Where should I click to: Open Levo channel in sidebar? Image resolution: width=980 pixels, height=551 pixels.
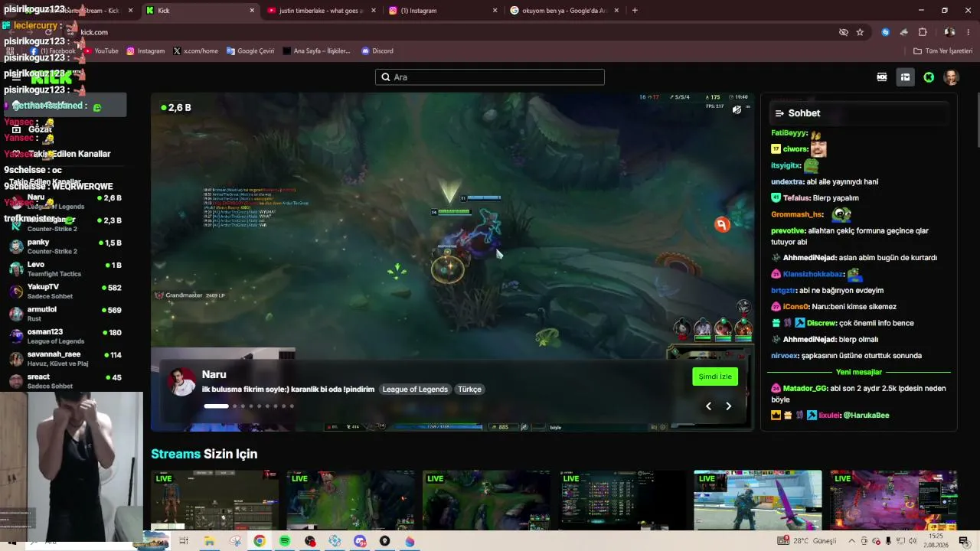click(x=65, y=269)
